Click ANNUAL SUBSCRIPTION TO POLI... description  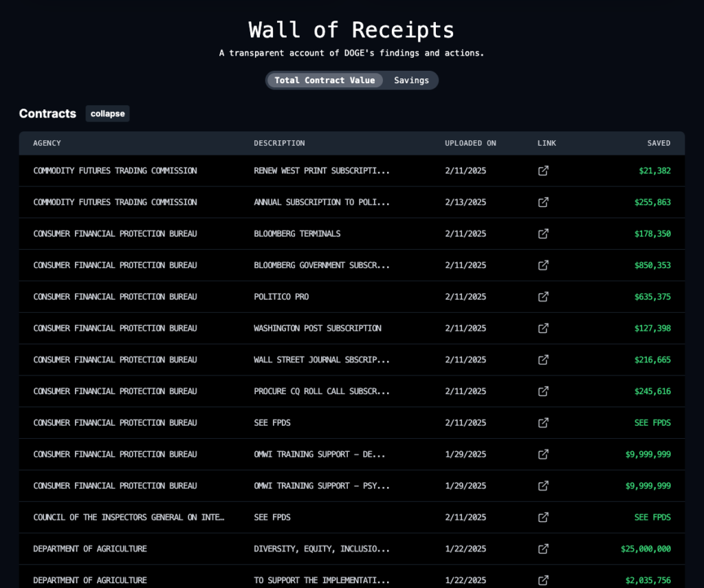(x=322, y=202)
